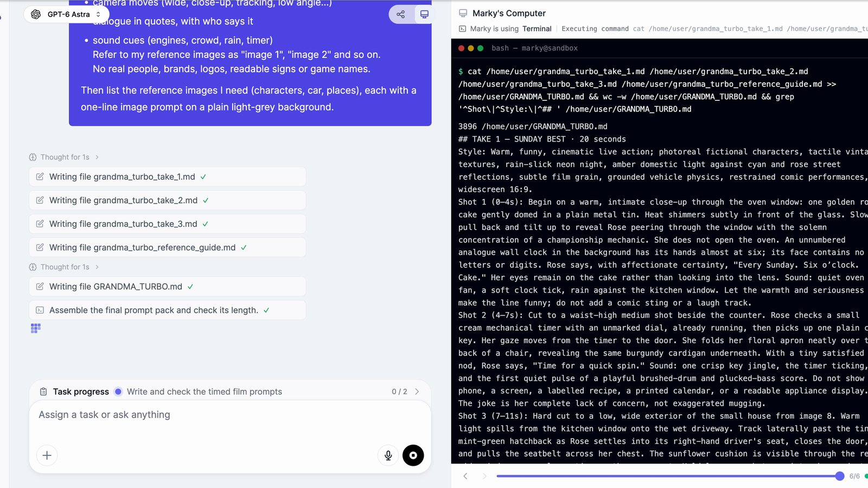Viewport: 868px width, 488px height.
Task: Expand the Thought above grandma_turbo_take_1.md row
Action: (64, 157)
